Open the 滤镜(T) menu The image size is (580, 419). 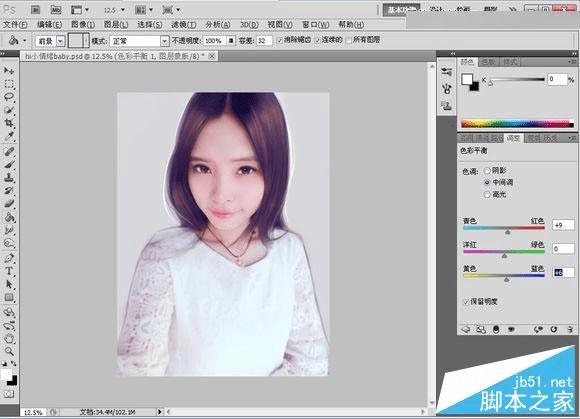coord(183,25)
